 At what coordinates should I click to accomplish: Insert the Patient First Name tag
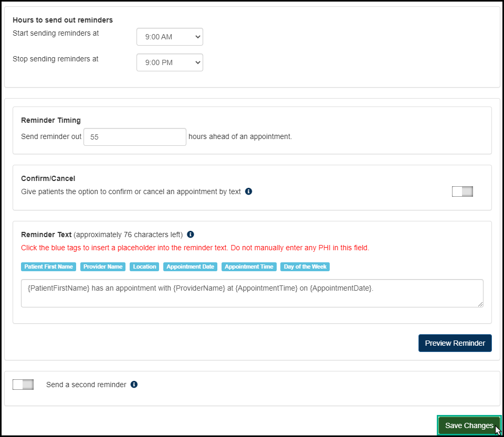coord(49,267)
